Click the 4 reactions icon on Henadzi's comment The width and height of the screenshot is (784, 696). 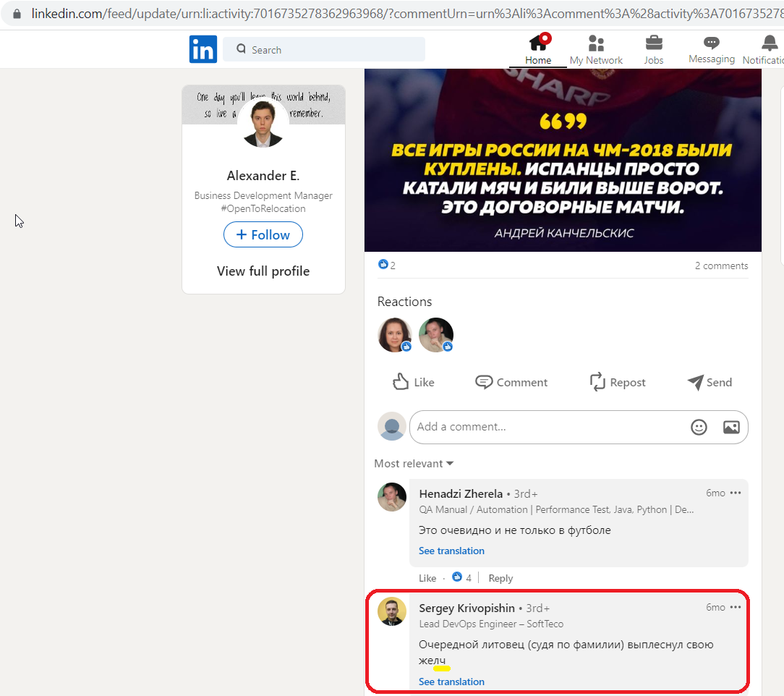(x=457, y=577)
